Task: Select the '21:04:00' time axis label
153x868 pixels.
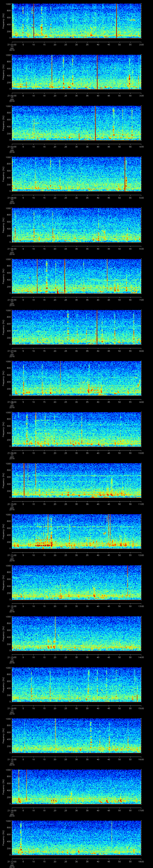Action: point(12,197)
